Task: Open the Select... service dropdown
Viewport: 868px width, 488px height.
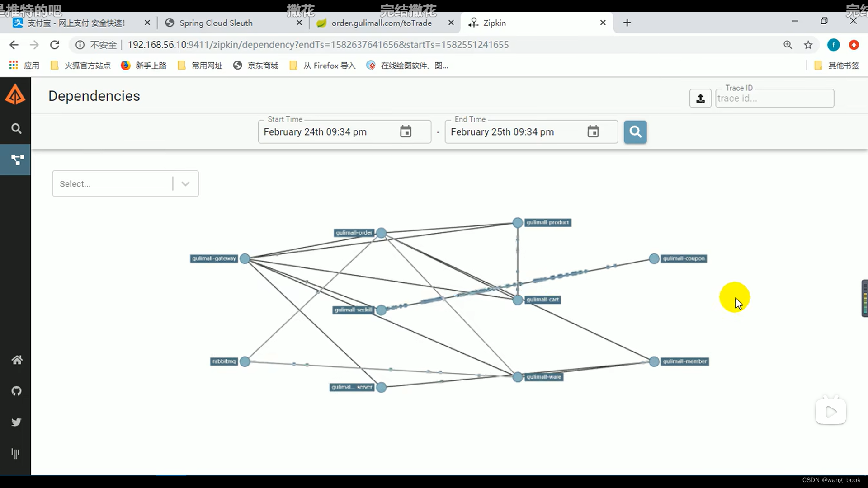Action: pyautogui.click(x=125, y=183)
